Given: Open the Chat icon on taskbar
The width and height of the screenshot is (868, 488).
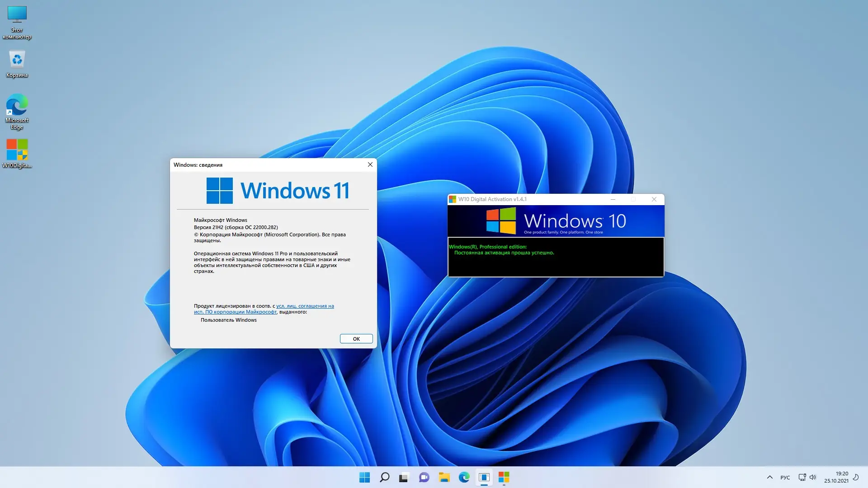Looking at the screenshot, I should pos(424,477).
